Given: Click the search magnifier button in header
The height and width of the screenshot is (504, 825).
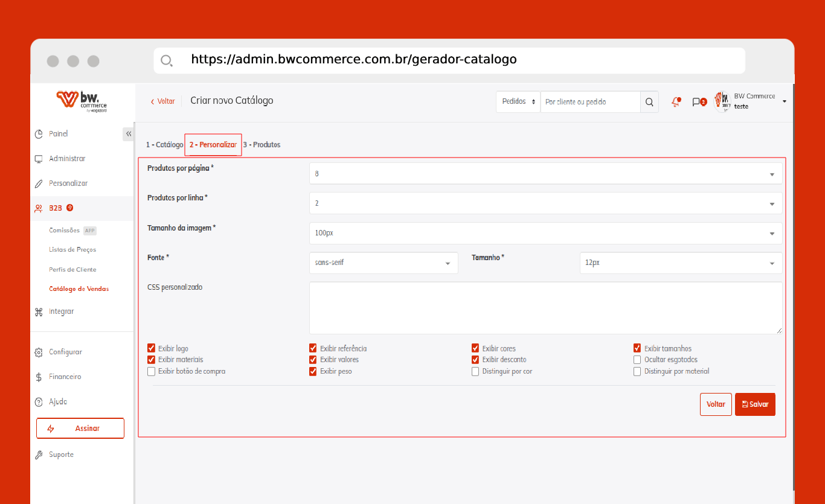Looking at the screenshot, I should [649, 102].
